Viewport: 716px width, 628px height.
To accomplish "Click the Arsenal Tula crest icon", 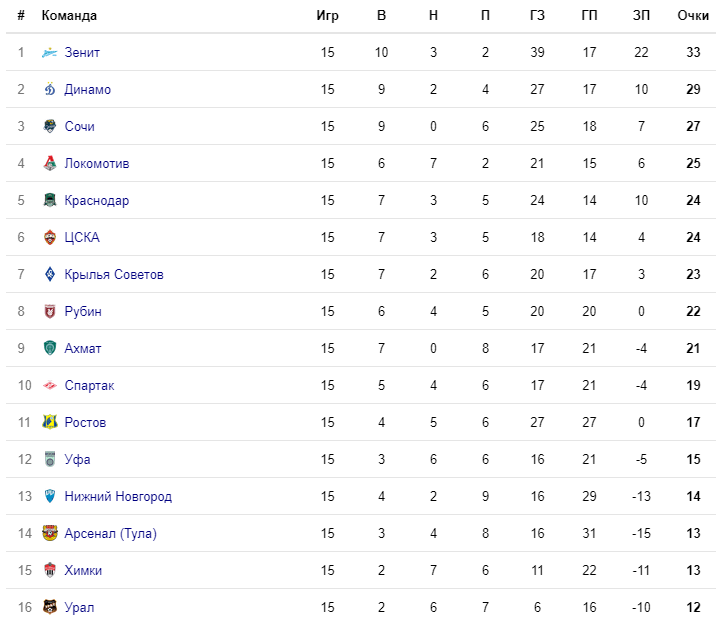I will pos(50,533).
